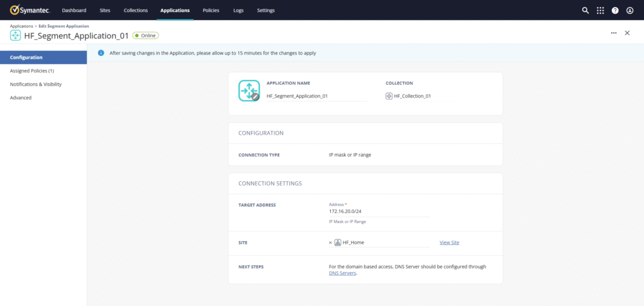Click the help question mark icon
Image resolution: width=644 pixels, height=306 pixels.
[x=615, y=10]
